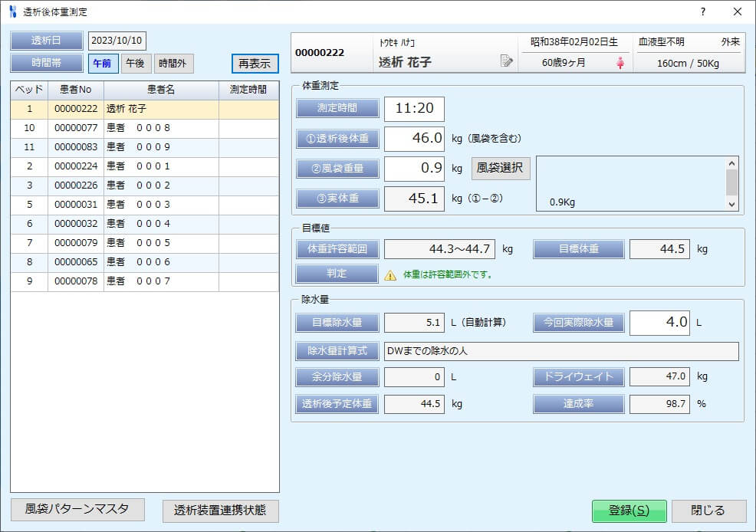Screen dimensions: 756x532
Task: Click the 判定 judgment button
Action: [x=336, y=274]
